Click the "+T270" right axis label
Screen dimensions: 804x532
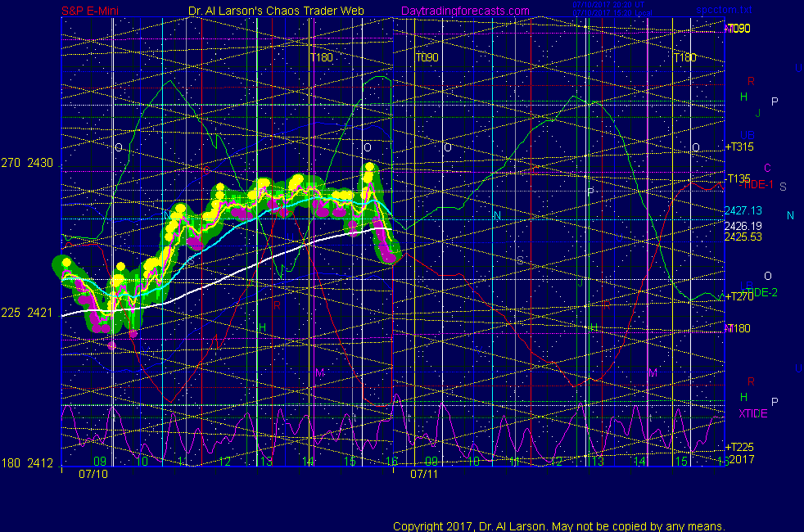click(738, 296)
